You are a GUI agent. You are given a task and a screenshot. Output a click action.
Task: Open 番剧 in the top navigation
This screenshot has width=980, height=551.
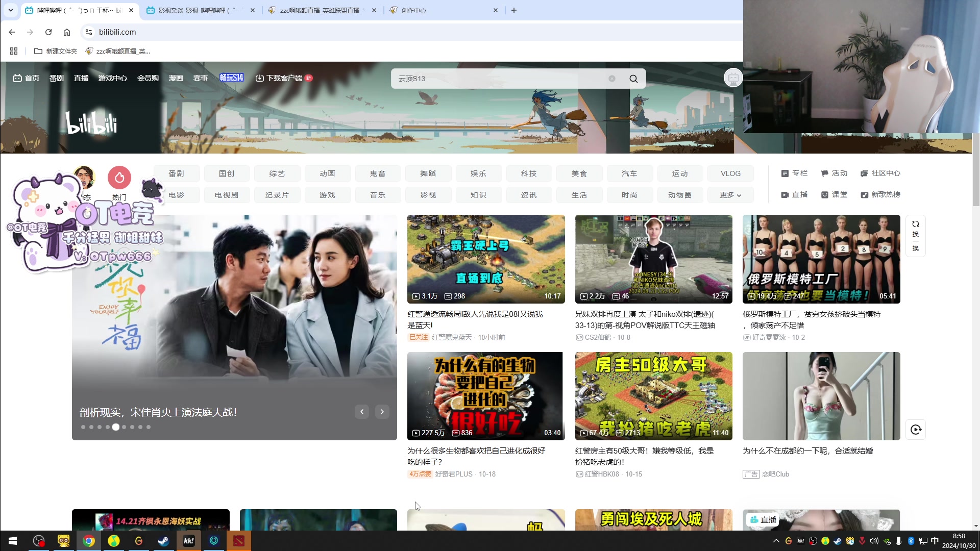(57, 78)
